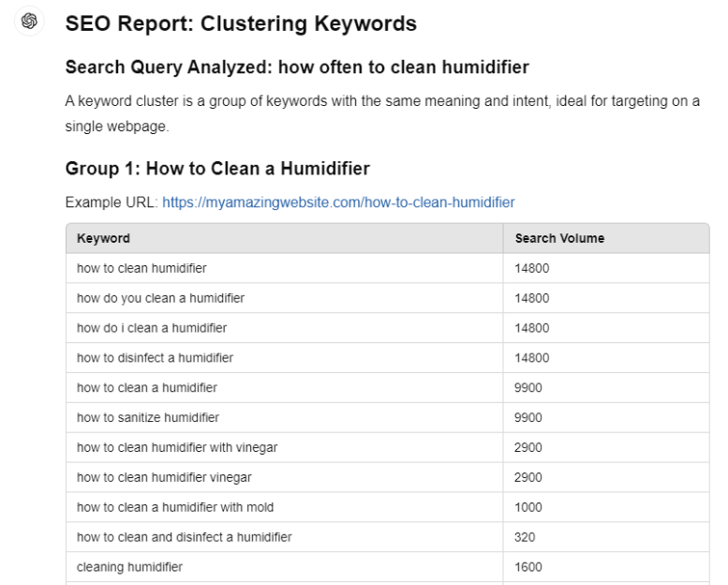Click 'how to clean and disinfect a humidifier'
This screenshot has height=585, width=728.
click(x=185, y=537)
